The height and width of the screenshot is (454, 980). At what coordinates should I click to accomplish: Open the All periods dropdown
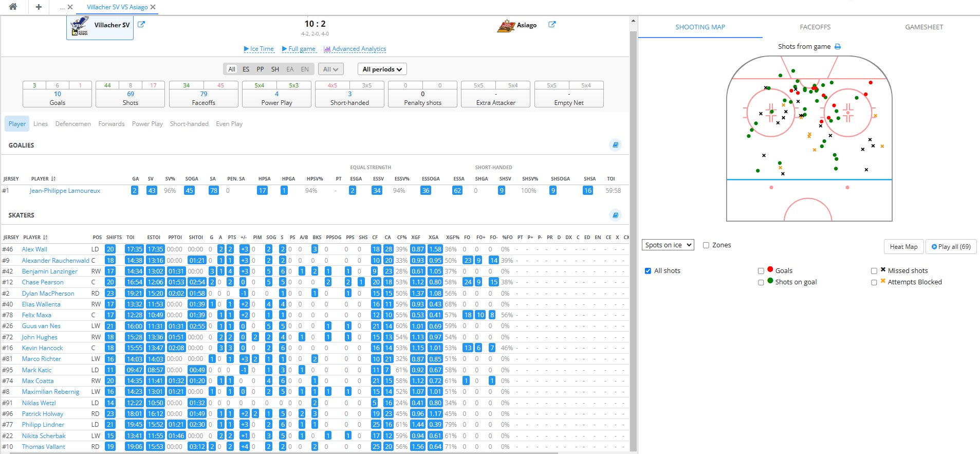pyautogui.click(x=382, y=69)
